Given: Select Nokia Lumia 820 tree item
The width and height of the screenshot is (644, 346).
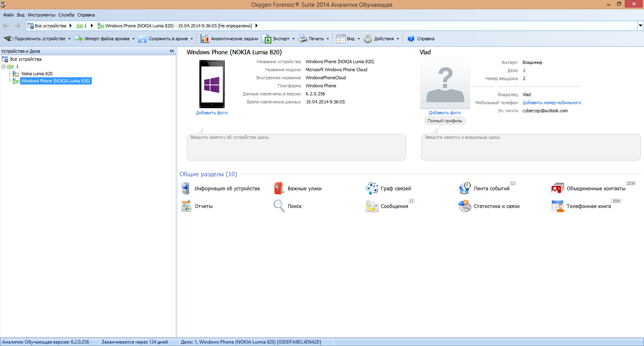Looking at the screenshot, I should pyautogui.click(x=37, y=74).
